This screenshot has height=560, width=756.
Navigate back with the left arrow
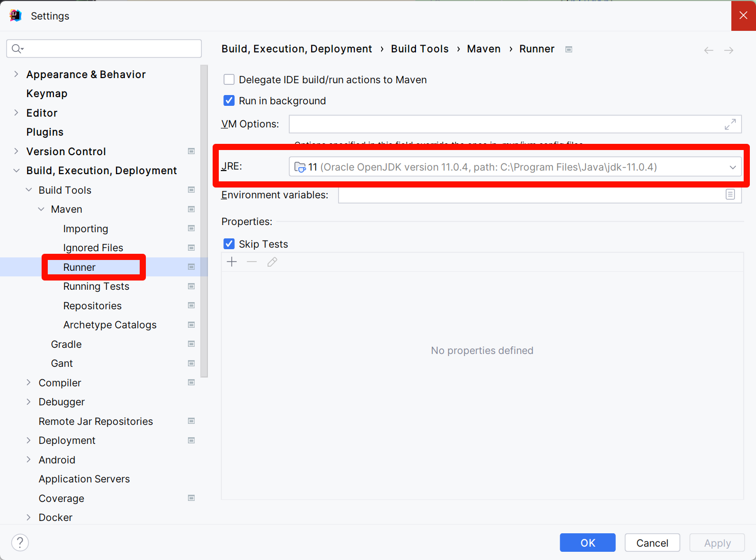pyautogui.click(x=709, y=50)
